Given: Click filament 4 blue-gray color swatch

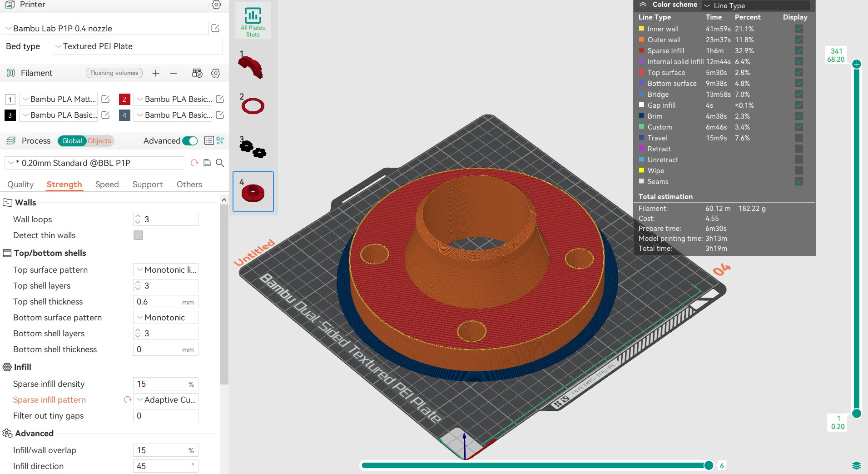Looking at the screenshot, I should click(x=124, y=115).
